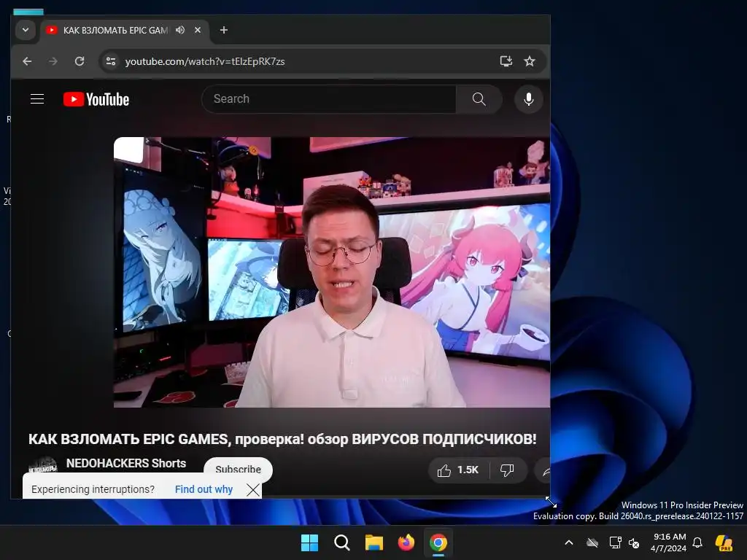The image size is (747, 560).
Task: Close the YouTube browser tab
Action: pos(198,30)
